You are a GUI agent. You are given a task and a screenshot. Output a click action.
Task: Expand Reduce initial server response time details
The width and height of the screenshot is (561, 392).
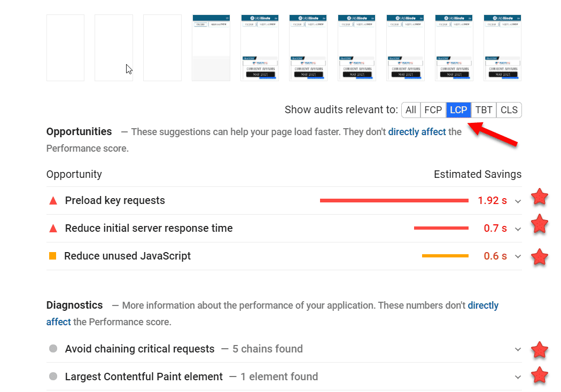518,229
